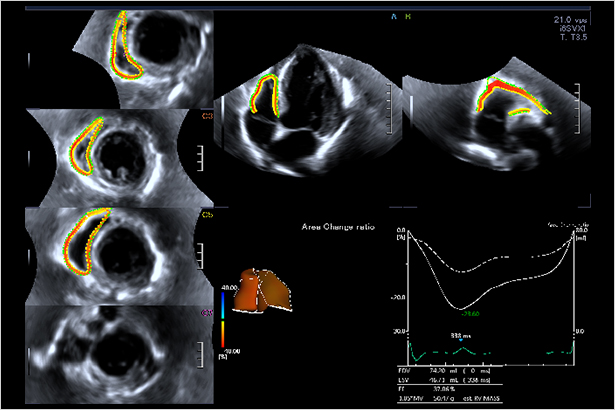Click the orange C3 slice marker
Screen dimensions: 615x410
point(208,116)
